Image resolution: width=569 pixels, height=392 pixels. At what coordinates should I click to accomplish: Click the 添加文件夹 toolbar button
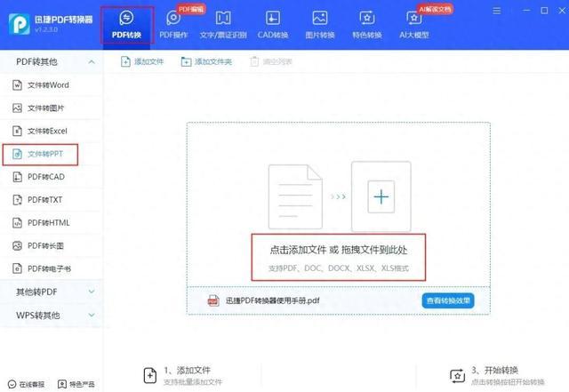click(206, 61)
